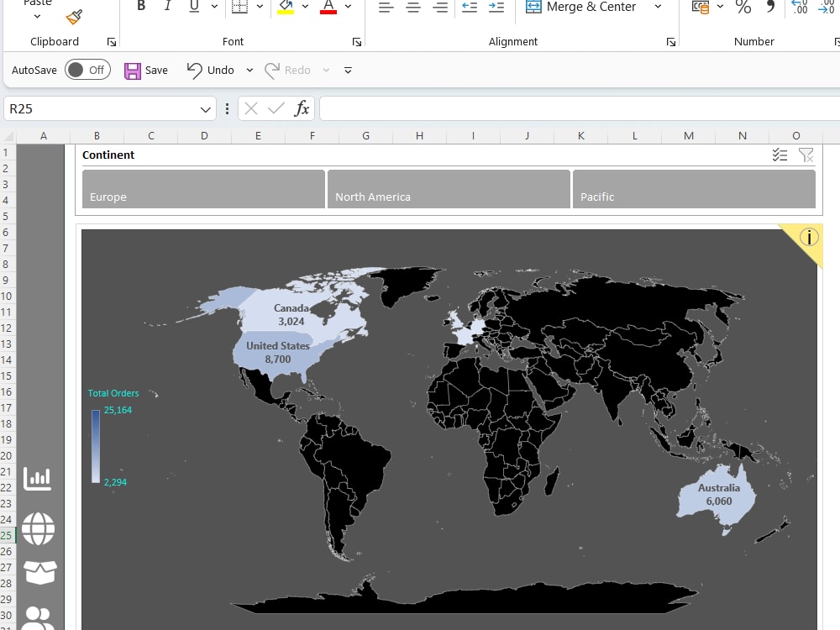Open Merge & Center dropdown arrow

(x=658, y=7)
